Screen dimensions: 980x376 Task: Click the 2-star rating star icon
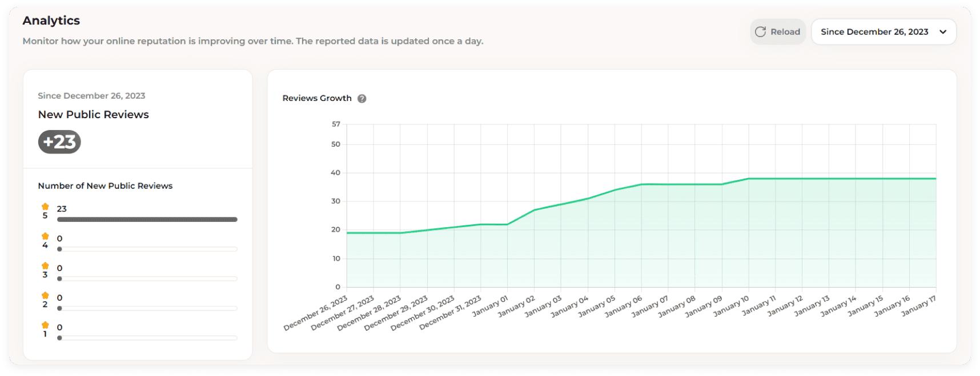pyautogui.click(x=45, y=296)
